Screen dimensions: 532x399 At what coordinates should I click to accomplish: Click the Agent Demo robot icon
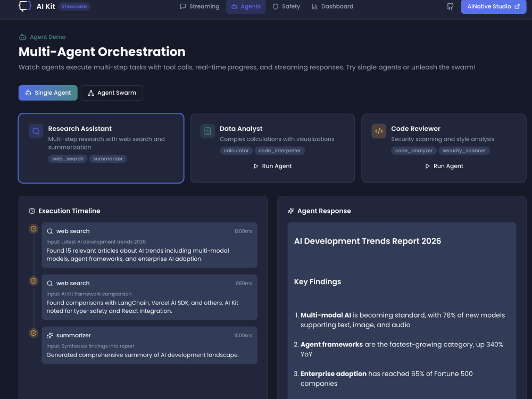point(22,37)
